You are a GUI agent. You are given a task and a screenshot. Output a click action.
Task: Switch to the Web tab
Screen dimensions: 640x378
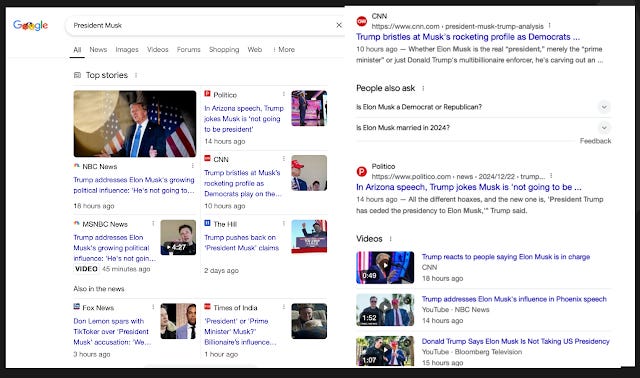click(255, 49)
